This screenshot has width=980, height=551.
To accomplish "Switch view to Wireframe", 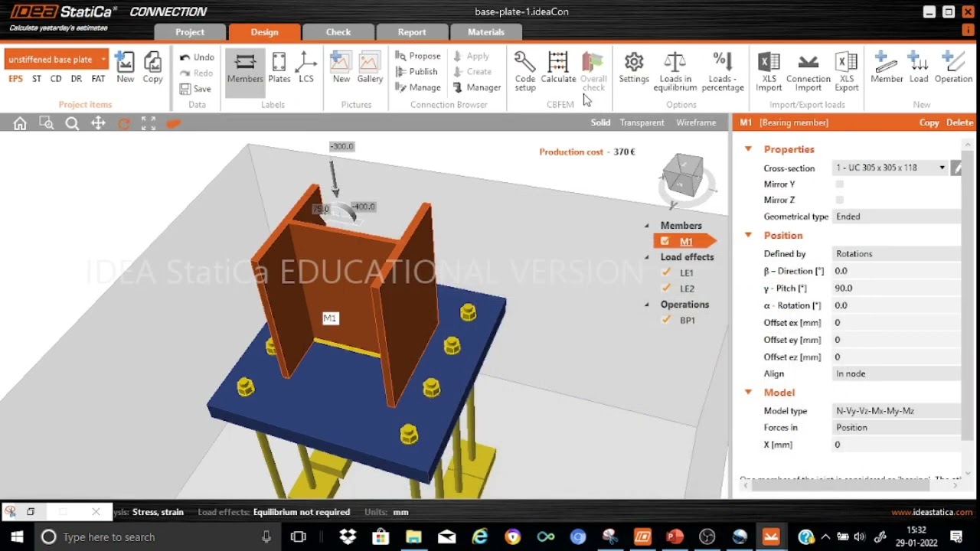I will (x=696, y=122).
